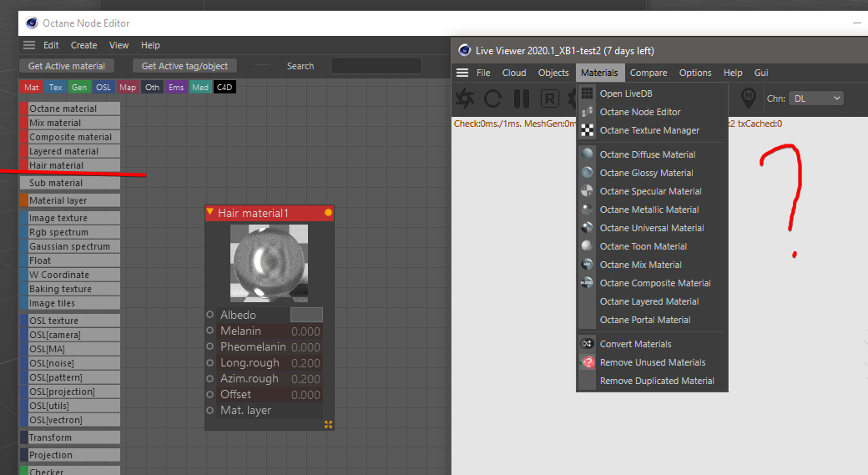Add a Transform node from list
This screenshot has width=868, height=475.
pyautogui.click(x=70, y=437)
